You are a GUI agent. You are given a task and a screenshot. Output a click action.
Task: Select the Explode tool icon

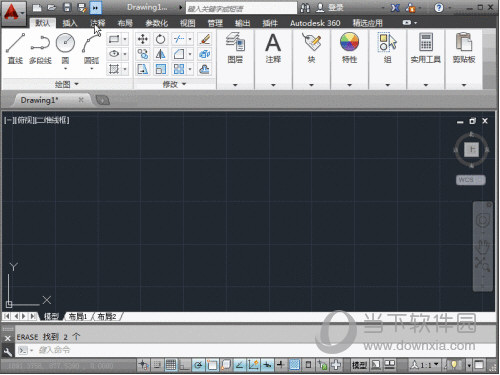[204, 54]
